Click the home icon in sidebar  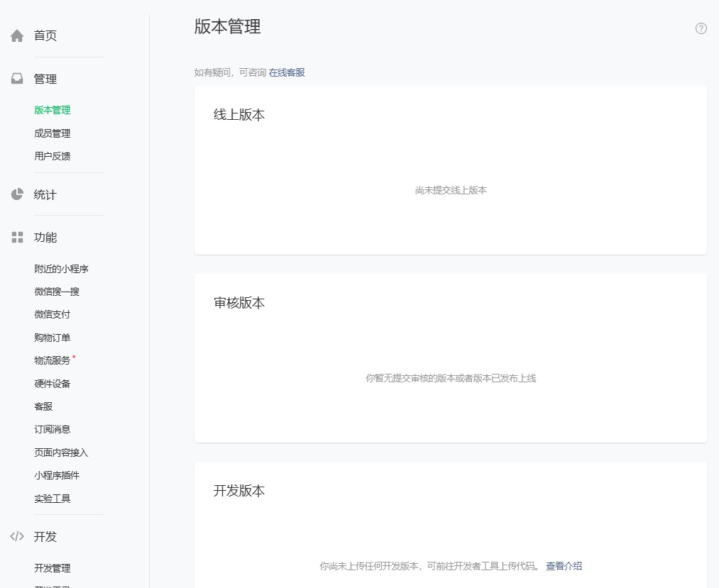point(17,36)
